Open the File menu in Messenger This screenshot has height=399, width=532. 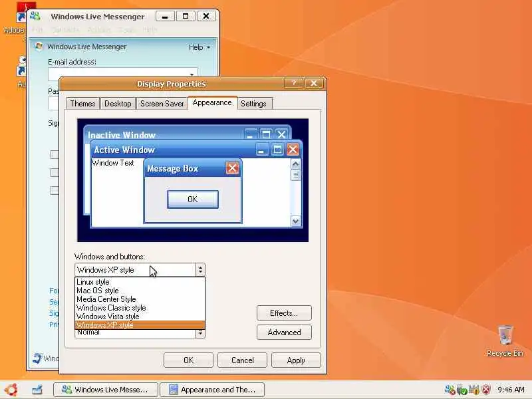tap(37, 29)
